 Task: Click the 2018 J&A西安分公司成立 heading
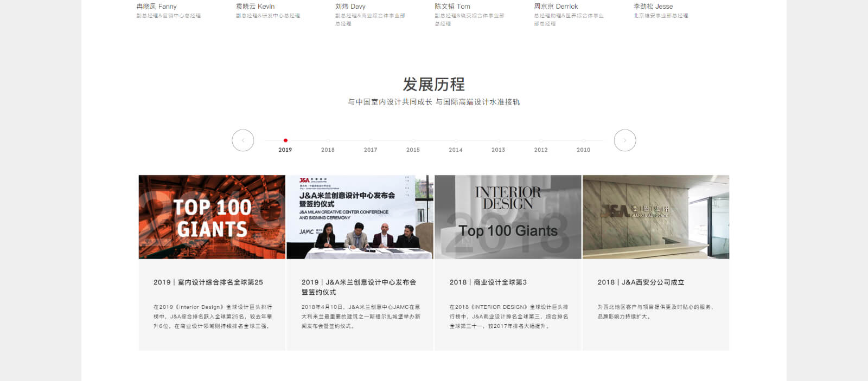641,282
